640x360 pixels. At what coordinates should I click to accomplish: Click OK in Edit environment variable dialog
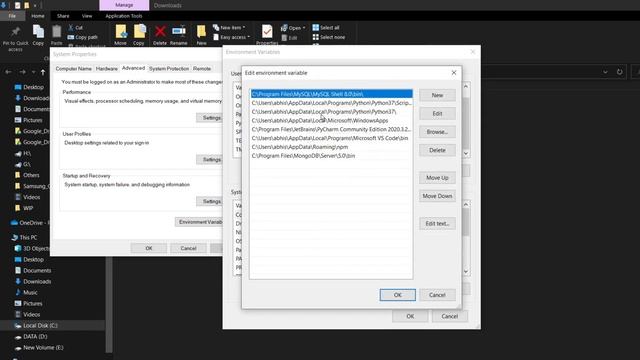pyautogui.click(x=398, y=295)
